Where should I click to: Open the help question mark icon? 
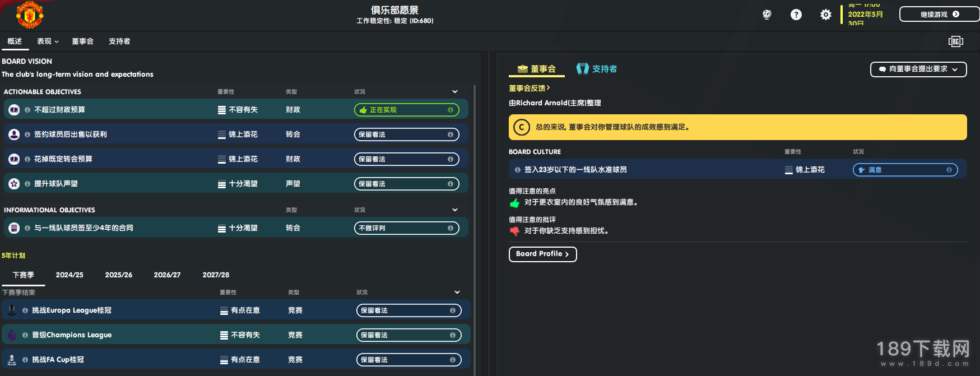(796, 15)
